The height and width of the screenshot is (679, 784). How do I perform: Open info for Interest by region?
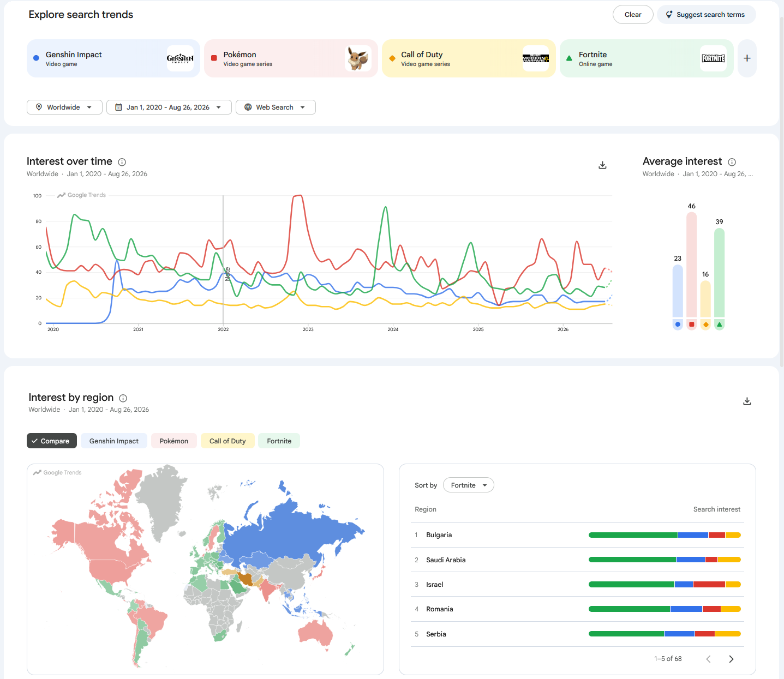point(123,398)
